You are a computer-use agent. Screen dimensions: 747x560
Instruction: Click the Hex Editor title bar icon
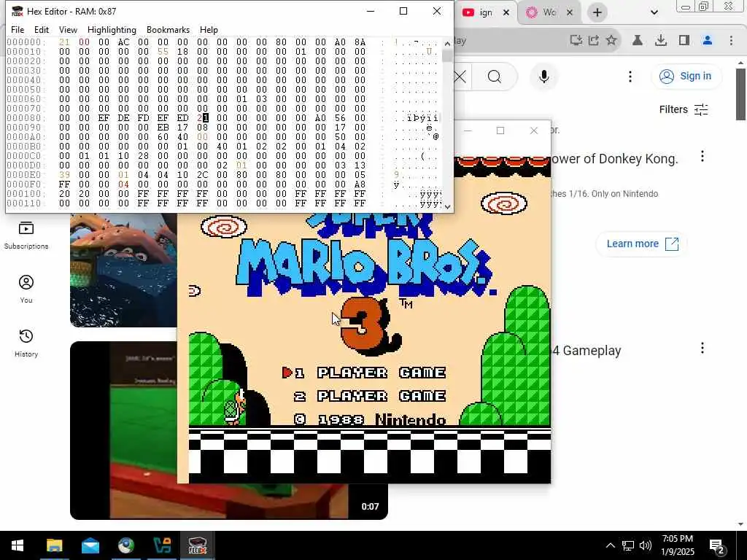click(x=18, y=11)
